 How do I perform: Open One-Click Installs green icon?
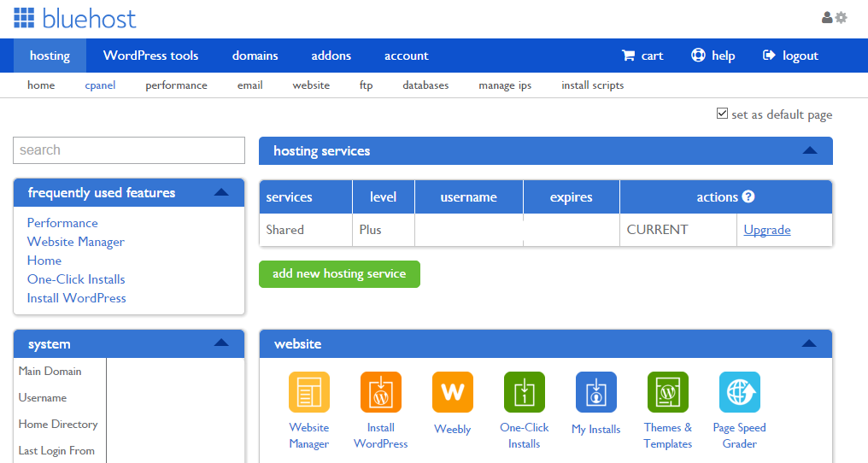pos(525,392)
